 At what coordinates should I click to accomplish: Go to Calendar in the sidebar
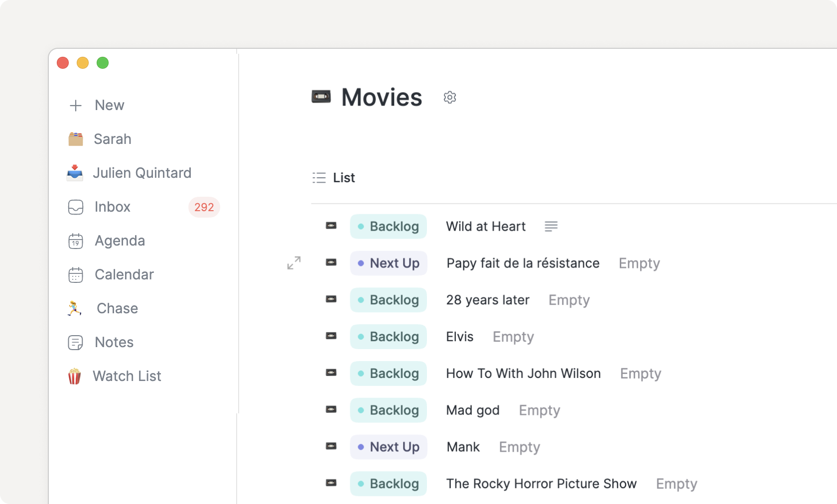click(x=124, y=275)
